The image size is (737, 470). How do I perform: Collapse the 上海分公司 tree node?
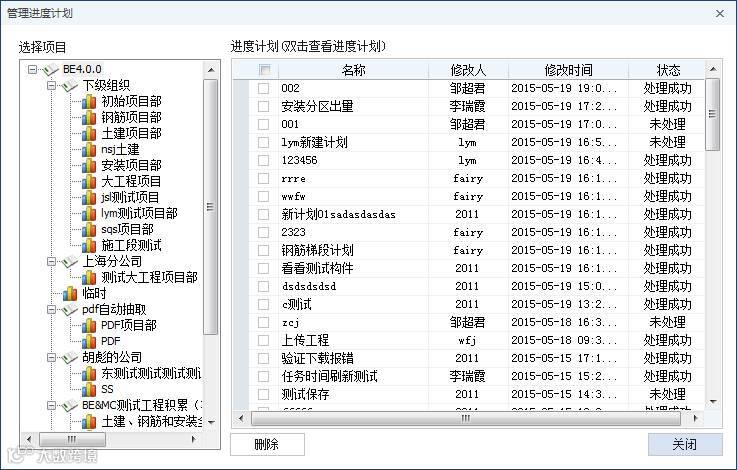click(51, 261)
